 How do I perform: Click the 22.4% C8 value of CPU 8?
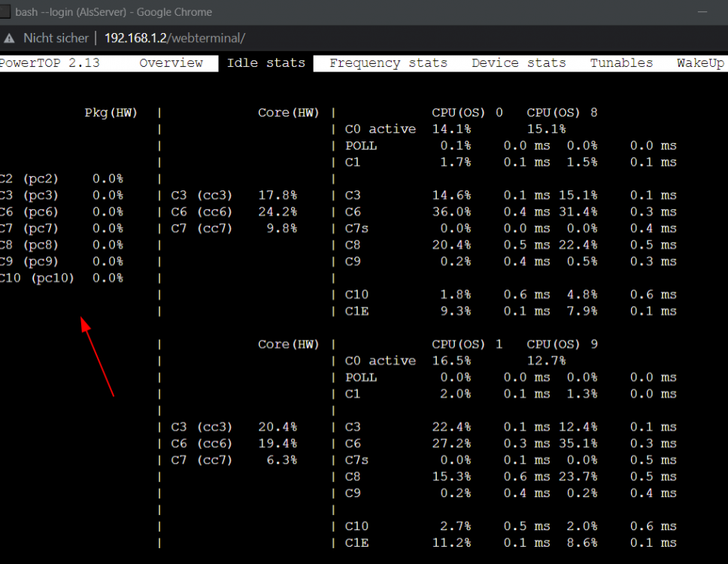point(578,245)
